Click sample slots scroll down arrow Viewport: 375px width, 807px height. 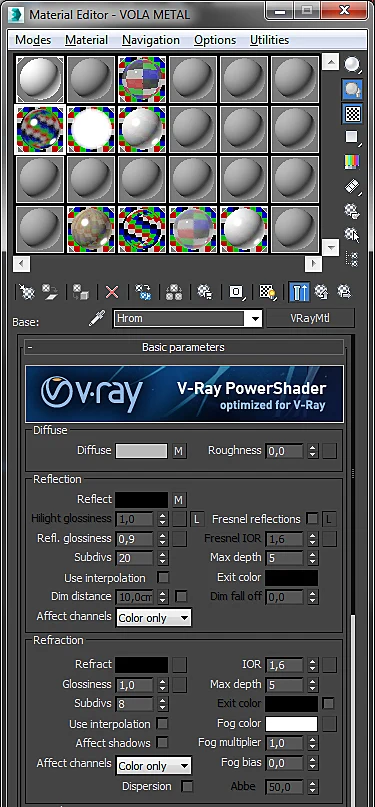click(x=330, y=249)
